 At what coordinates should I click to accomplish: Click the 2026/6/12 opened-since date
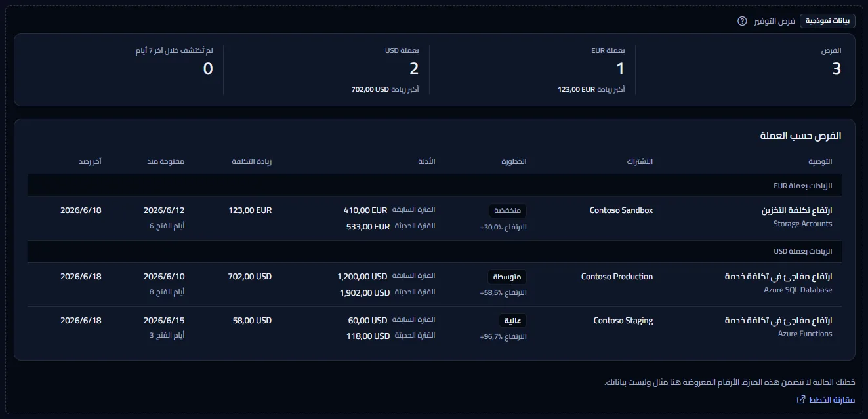(x=164, y=210)
